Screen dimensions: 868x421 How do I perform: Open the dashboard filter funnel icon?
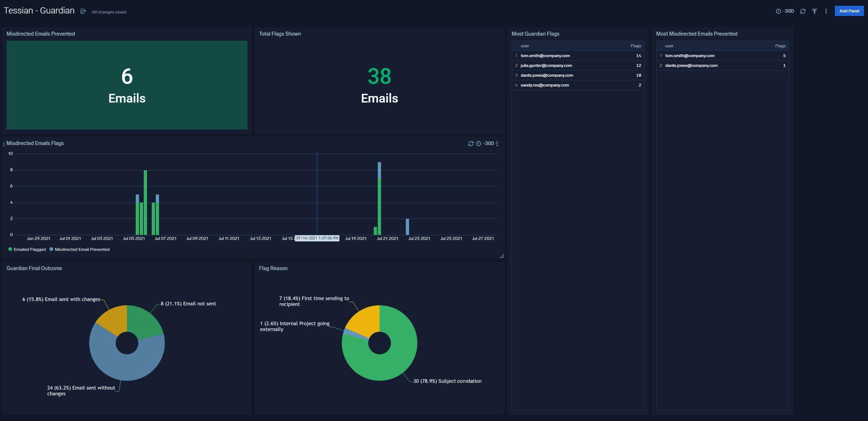pyautogui.click(x=815, y=11)
